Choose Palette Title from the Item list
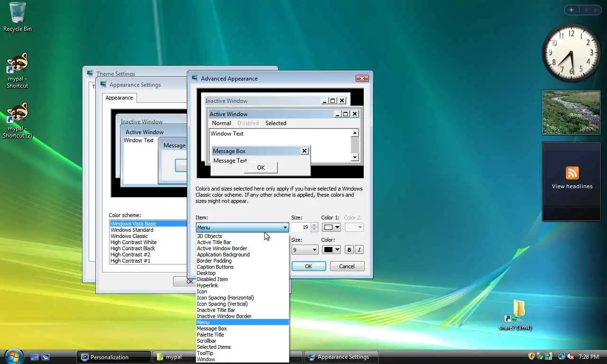The image size is (607, 364). click(242, 335)
